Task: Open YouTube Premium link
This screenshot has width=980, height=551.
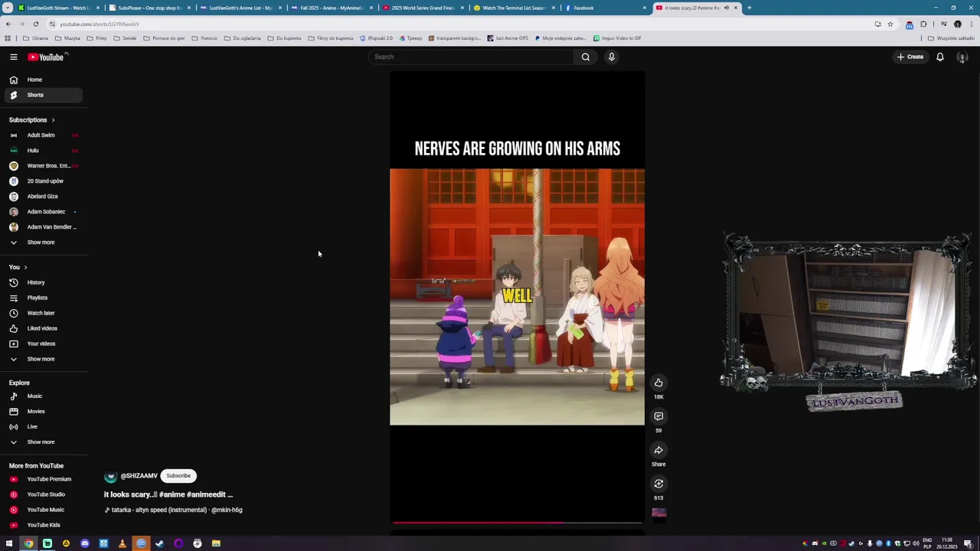Action: [x=43, y=479]
